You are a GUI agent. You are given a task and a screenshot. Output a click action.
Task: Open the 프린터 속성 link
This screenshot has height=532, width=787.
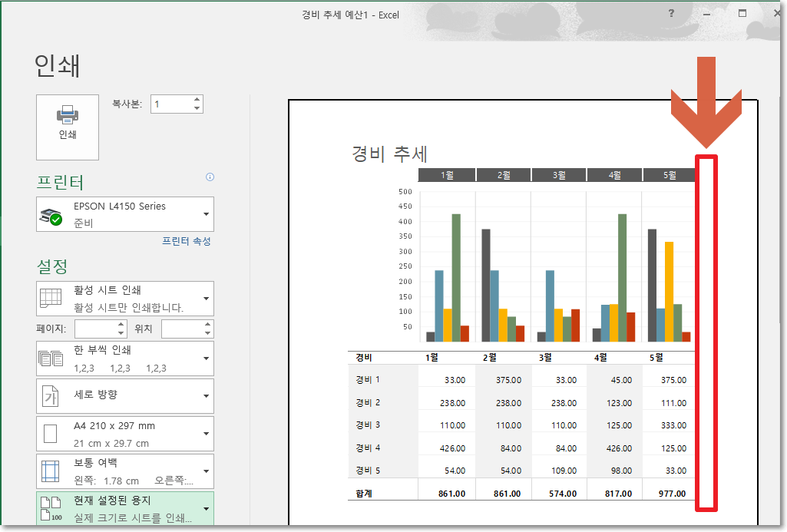187,241
